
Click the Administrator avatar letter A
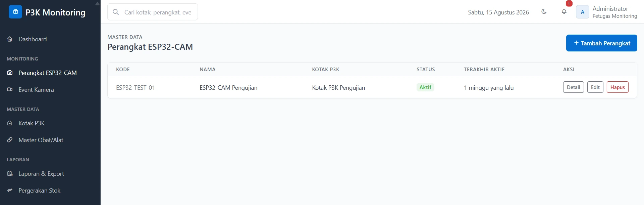click(x=583, y=12)
